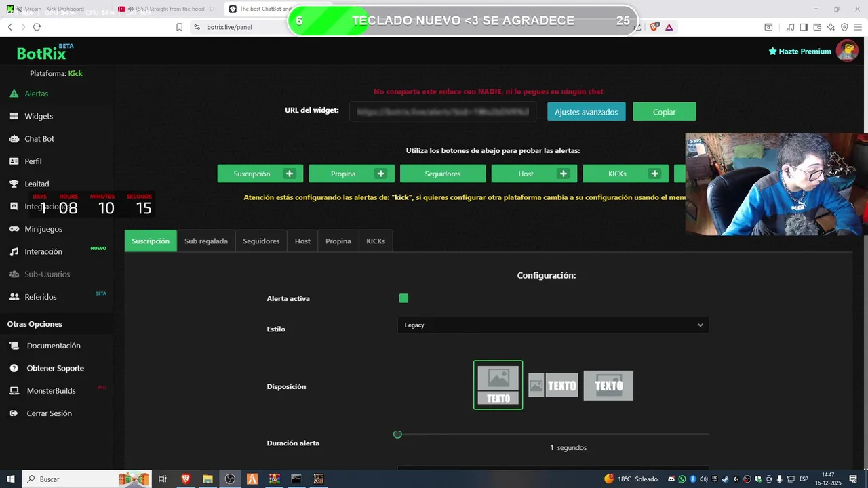This screenshot has width=868, height=488.
Task: Open OBS Studio from the taskbar
Action: click(230, 479)
